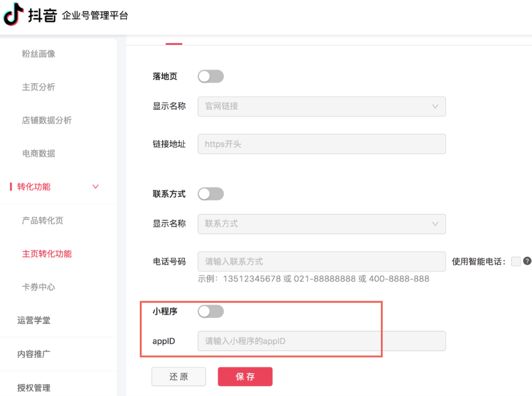The height and width of the screenshot is (396, 532).
Task: Open 粉丝画像 in the sidebar
Action: click(39, 54)
